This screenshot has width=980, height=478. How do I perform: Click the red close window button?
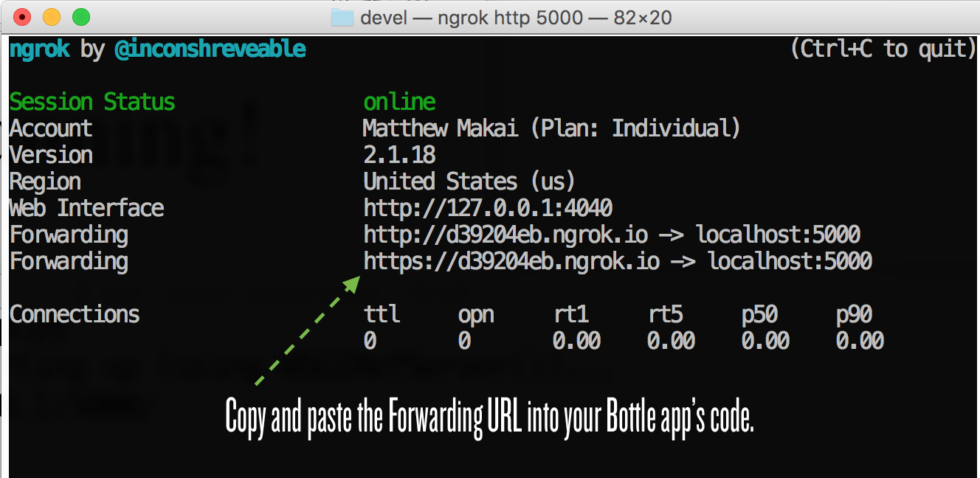[22, 17]
